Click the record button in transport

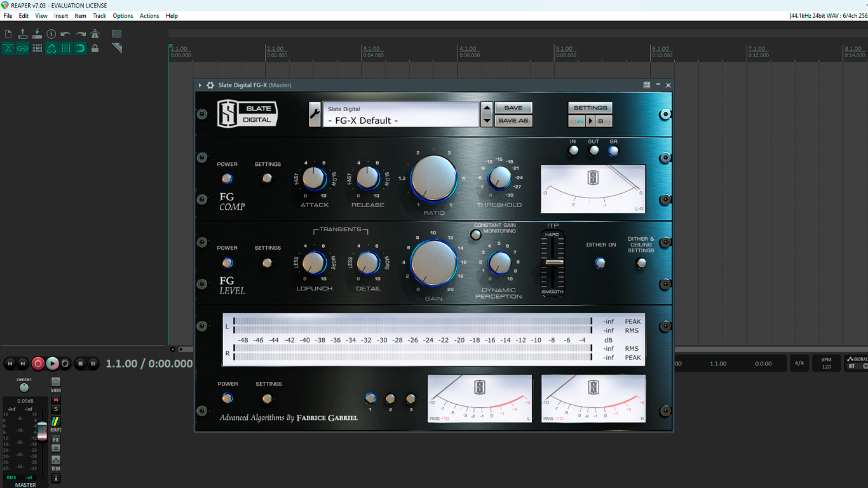tap(38, 363)
